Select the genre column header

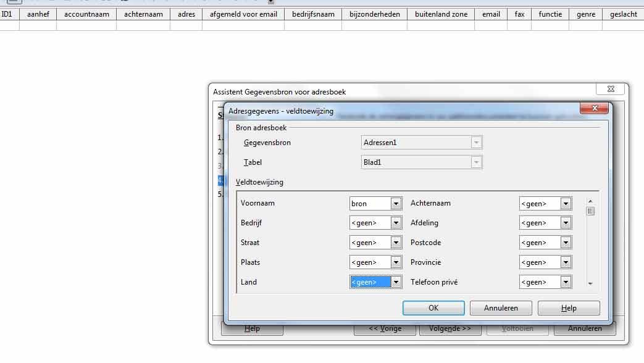click(586, 14)
